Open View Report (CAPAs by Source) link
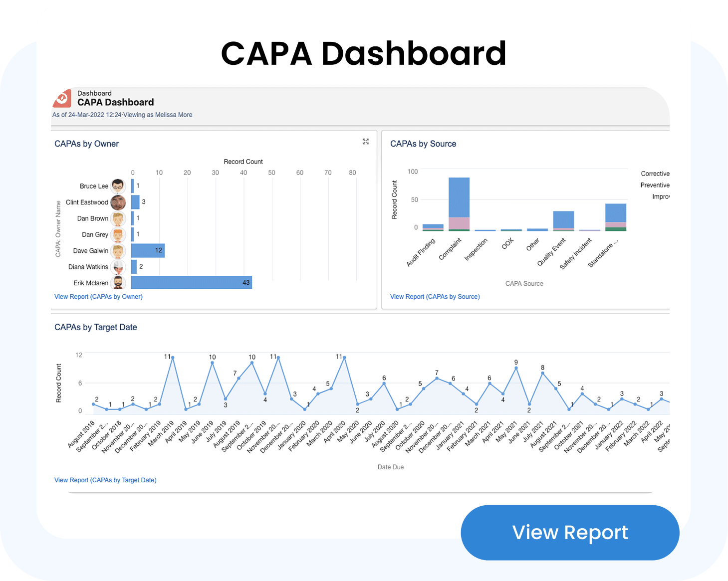 tap(435, 297)
